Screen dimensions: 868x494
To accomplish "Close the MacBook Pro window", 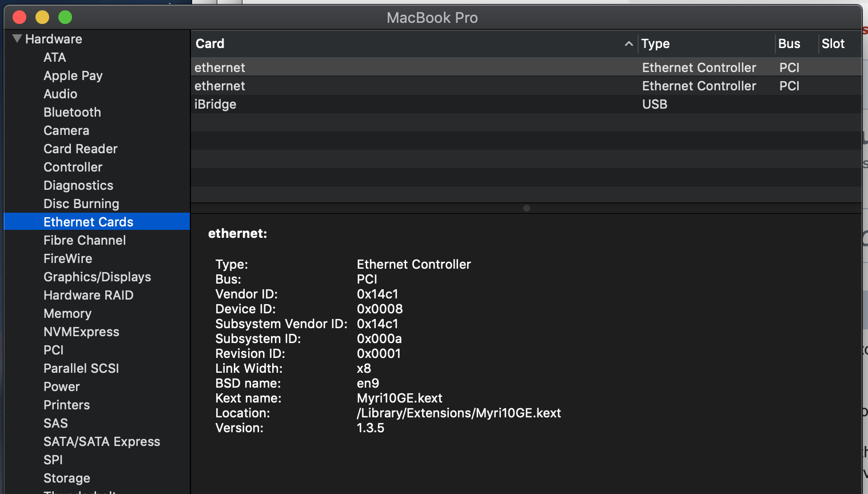I will (x=19, y=17).
